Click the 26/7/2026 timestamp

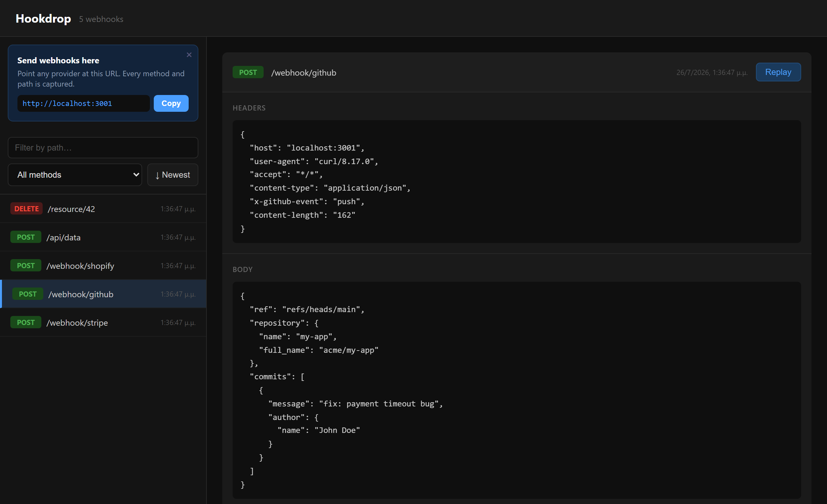(712, 73)
